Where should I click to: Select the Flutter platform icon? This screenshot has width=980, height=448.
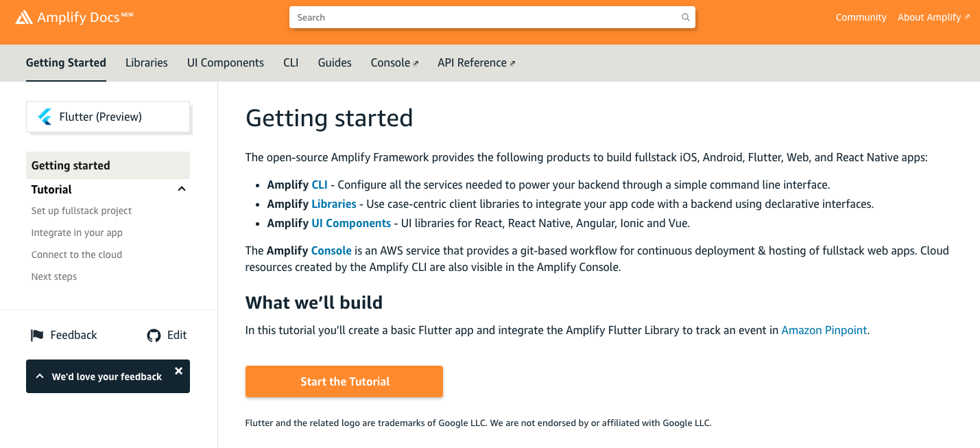[x=45, y=116]
